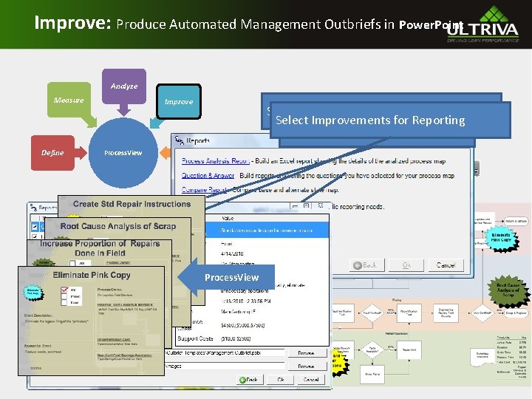Click the Images folder path field

225,366
